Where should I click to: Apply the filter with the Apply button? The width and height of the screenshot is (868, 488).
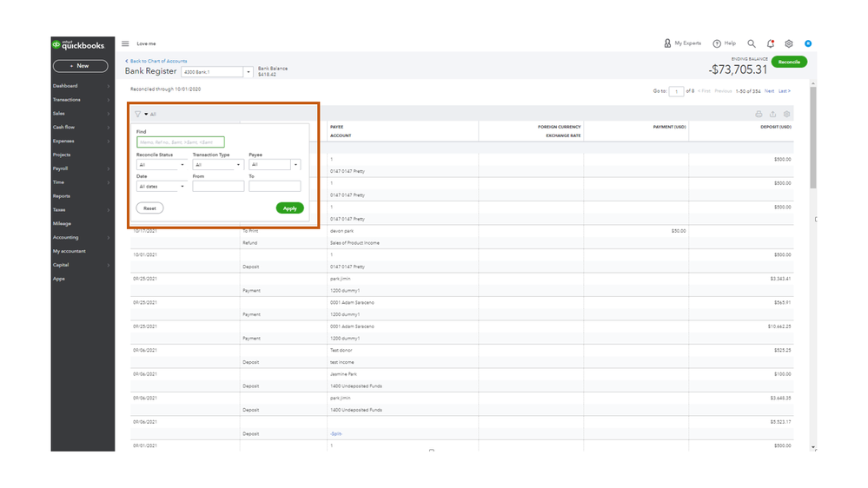[x=289, y=208]
